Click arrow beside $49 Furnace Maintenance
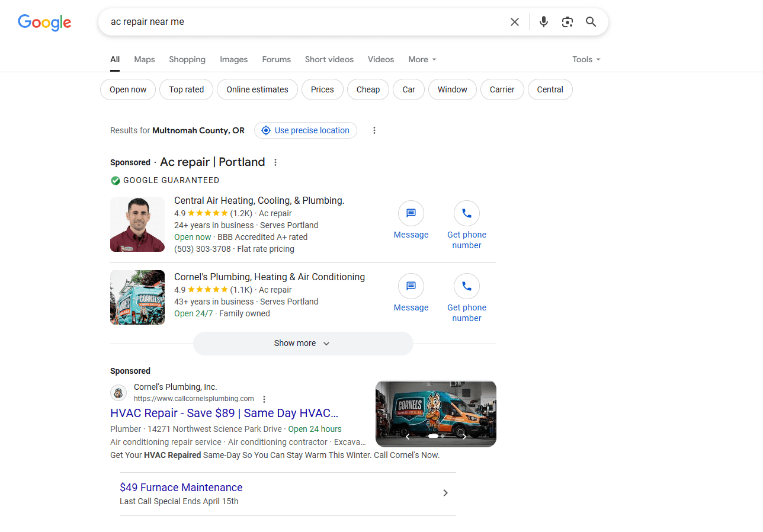 pos(445,493)
